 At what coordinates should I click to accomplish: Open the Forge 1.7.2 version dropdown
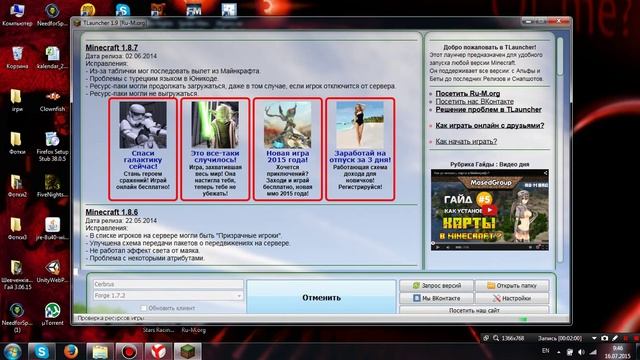click(x=168, y=295)
